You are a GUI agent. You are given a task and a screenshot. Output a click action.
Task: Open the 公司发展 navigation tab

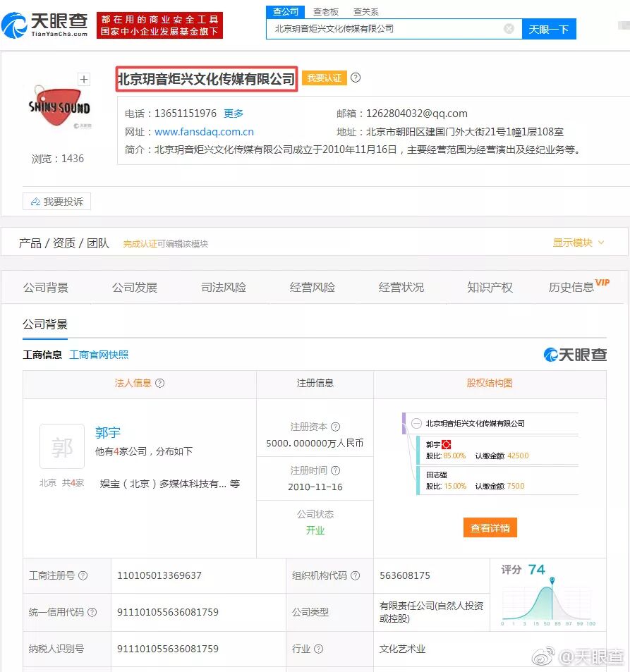pos(135,287)
